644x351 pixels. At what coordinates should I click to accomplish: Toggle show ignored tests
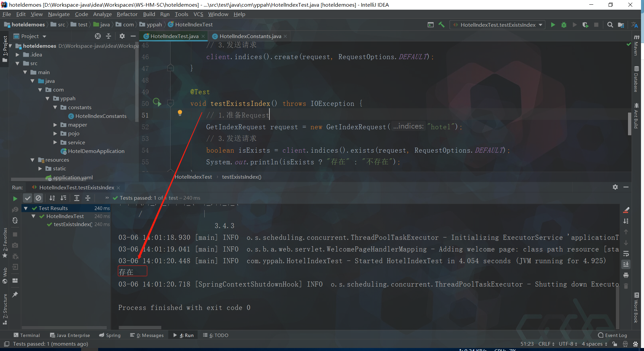(38, 198)
